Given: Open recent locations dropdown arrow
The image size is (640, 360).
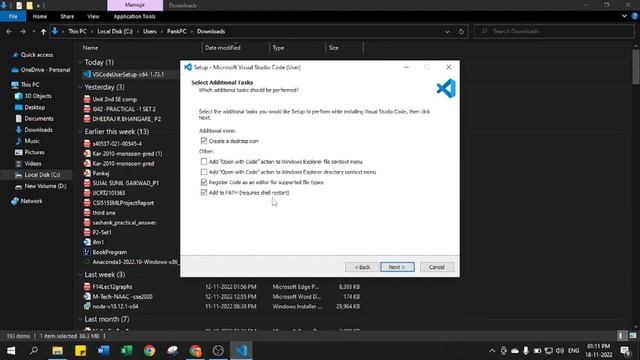Looking at the screenshot, I should [x=33, y=31].
